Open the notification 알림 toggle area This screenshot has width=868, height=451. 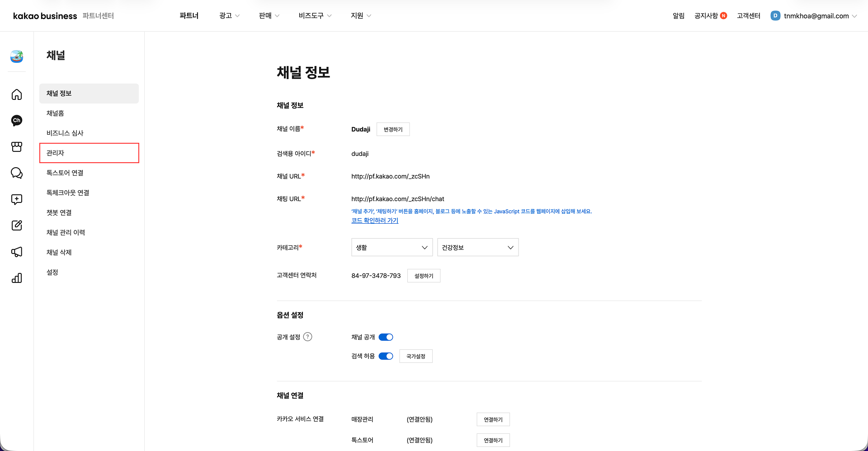678,15
